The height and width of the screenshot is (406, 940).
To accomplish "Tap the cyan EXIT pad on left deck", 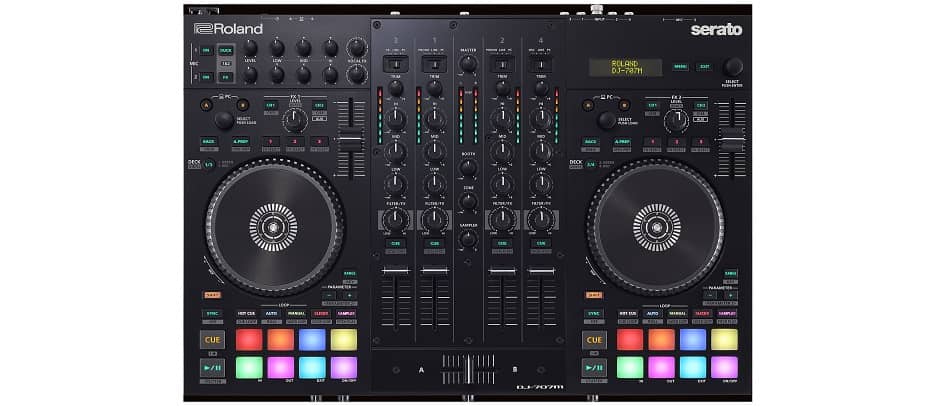I will coord(312,368).
